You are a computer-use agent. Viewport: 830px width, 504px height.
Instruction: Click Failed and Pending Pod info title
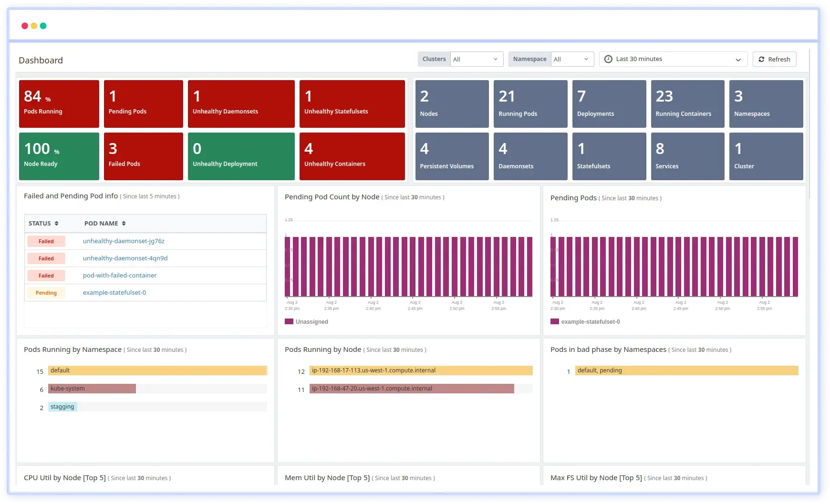tap(71, 196)
